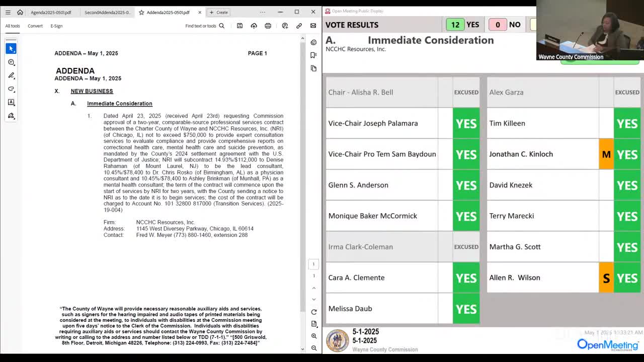Go to the next page
Screen dimensions: 644x362
click(x=313, y=299)
